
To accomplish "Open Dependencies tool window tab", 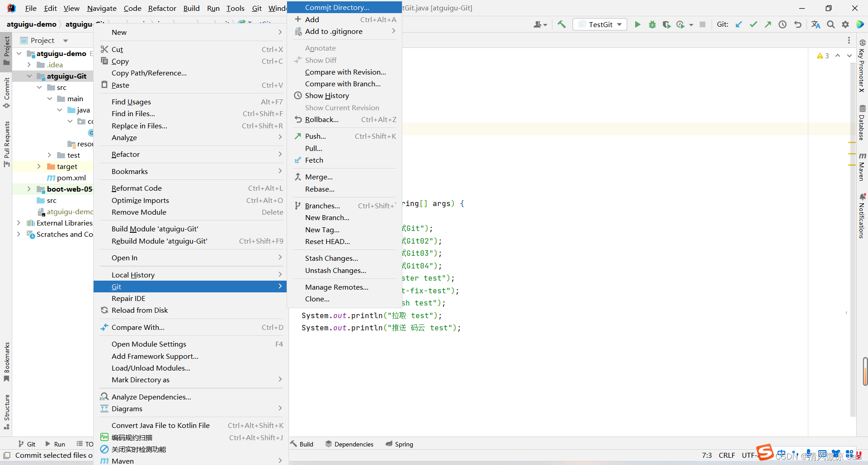I will (349, 444).
